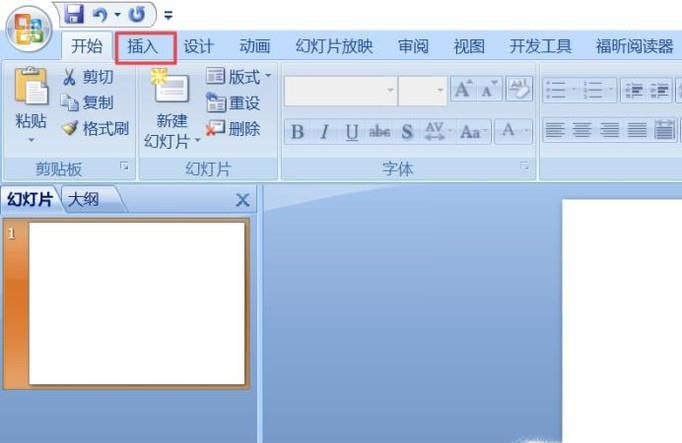This screenshot has width=682, height=443.
Task: Apply distributed text alignment
Action: click(664, 130)
